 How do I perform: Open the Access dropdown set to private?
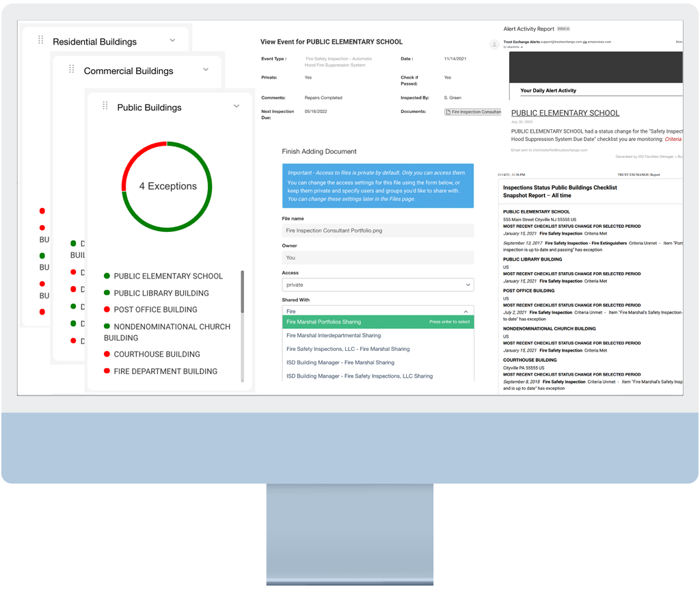click(x=377, y=285)
